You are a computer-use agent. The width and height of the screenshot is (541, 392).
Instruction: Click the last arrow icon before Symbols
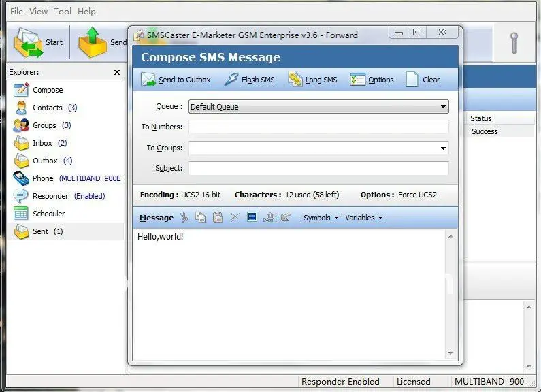pos(286,217)
